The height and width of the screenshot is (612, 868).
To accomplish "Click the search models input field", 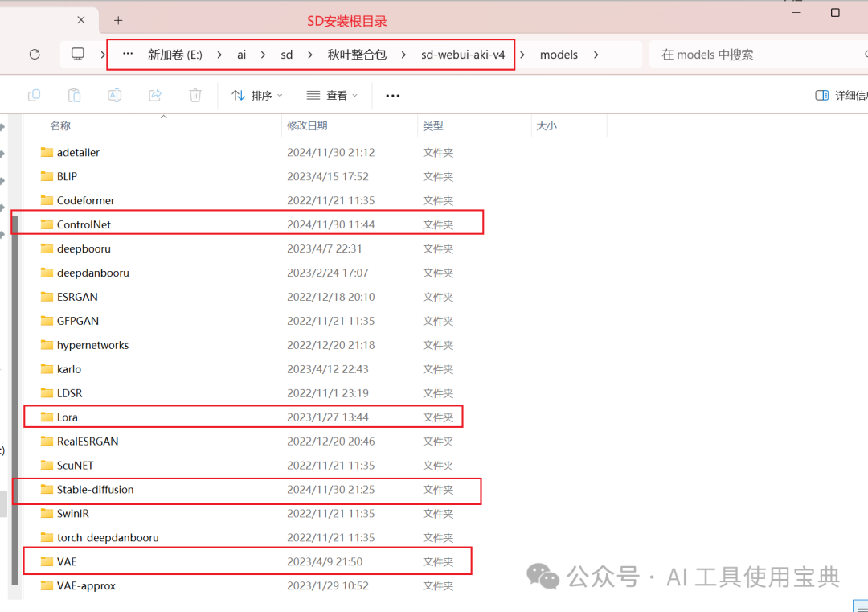I will pyautogui.click(x=759, y=54).
